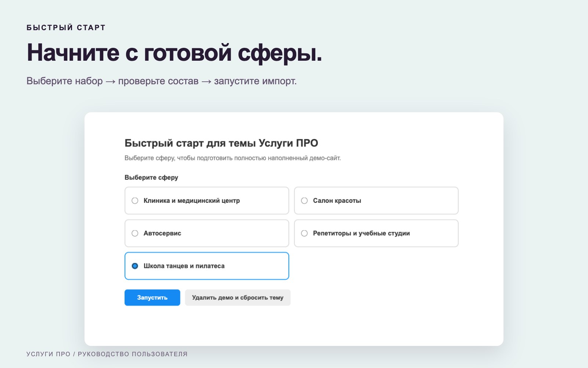The height and width of the screenshot is (368, 588).
Task: Click footer text 'УСЛУГИ ПРО / РУКОВОДСТВО ПОЛЬЗОВАТЕЛЯ'
Action: pyautogui.click(x=107, y=354)
